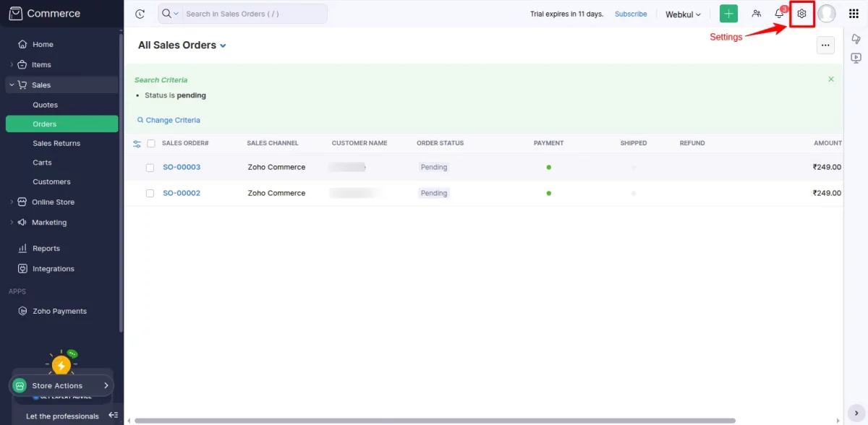Collapse the Sales section
The image size is (868, 425).
pos(12,85)
